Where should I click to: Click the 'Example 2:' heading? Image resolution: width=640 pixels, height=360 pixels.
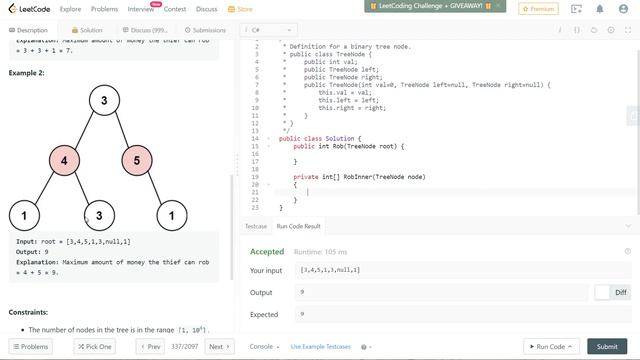27,73
